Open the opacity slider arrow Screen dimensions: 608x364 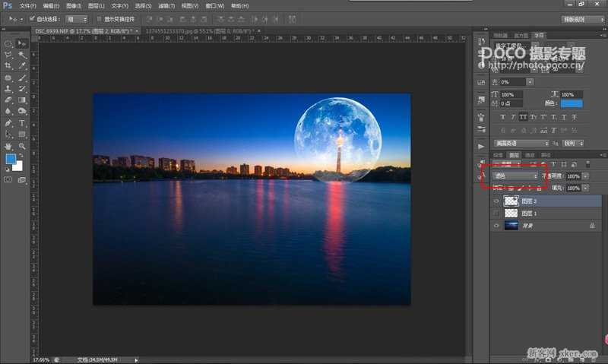click(585, 176)
